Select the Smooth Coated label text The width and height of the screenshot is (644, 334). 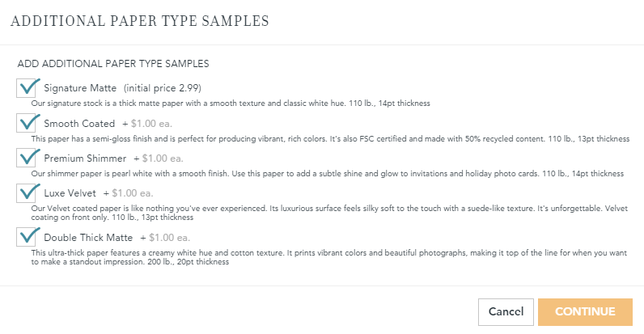[x=79, y=124]
